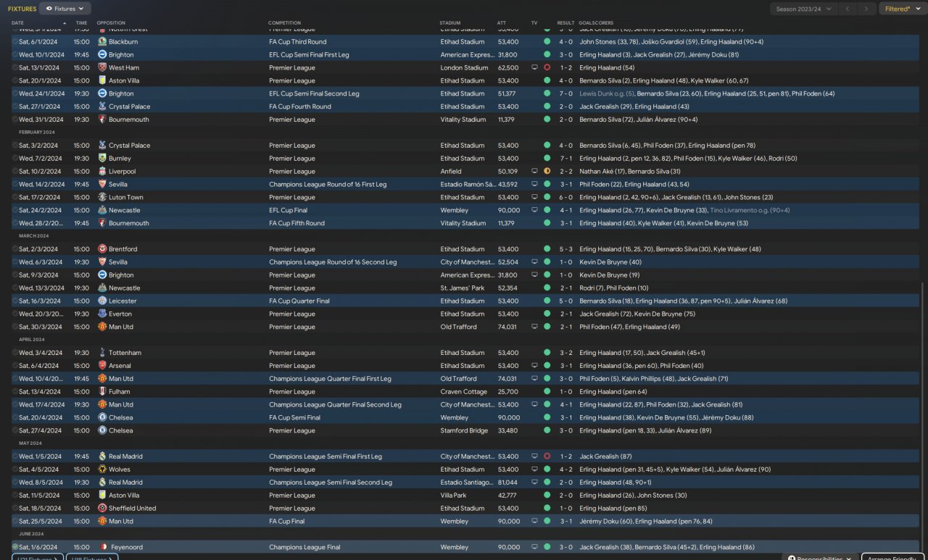Click the Arsenal club badge
928x560 pixels.
point(102,366)
